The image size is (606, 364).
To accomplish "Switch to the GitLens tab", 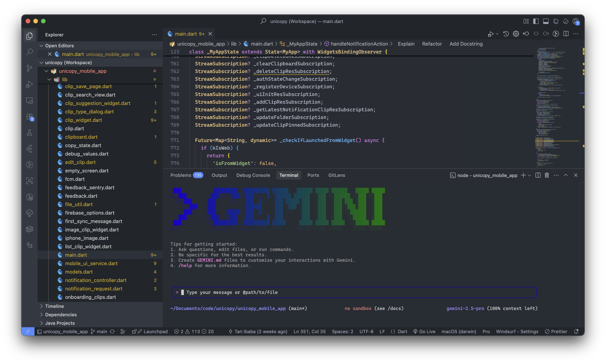I will (337, 175).
